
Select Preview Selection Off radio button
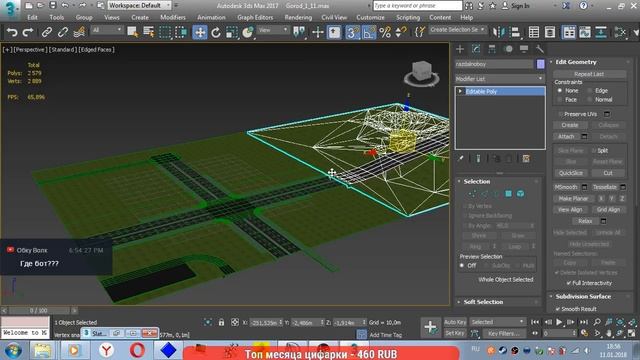point(462,265)
